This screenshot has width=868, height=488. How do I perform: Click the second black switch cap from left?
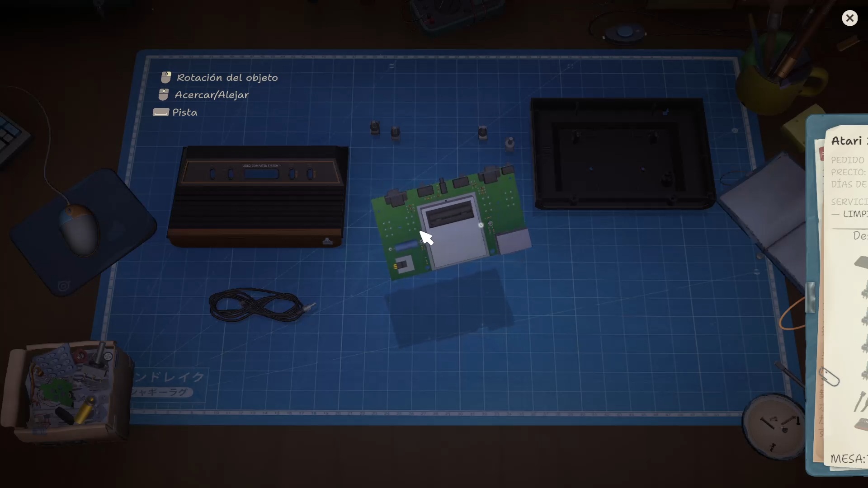point(395,132)
